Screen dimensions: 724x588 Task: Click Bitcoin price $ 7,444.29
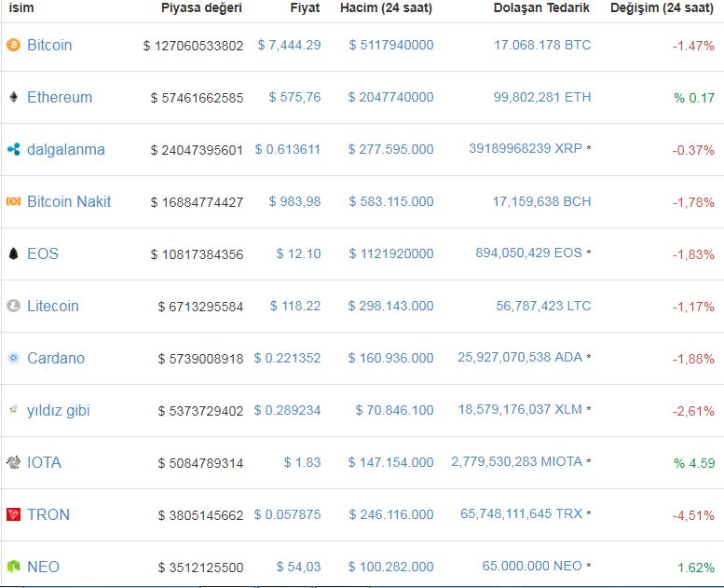(289, 45)
